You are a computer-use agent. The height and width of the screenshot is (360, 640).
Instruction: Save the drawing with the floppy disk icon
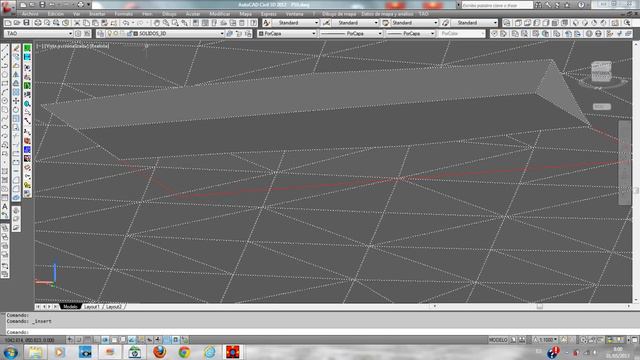pyautogui.click(x=27, y=23)
